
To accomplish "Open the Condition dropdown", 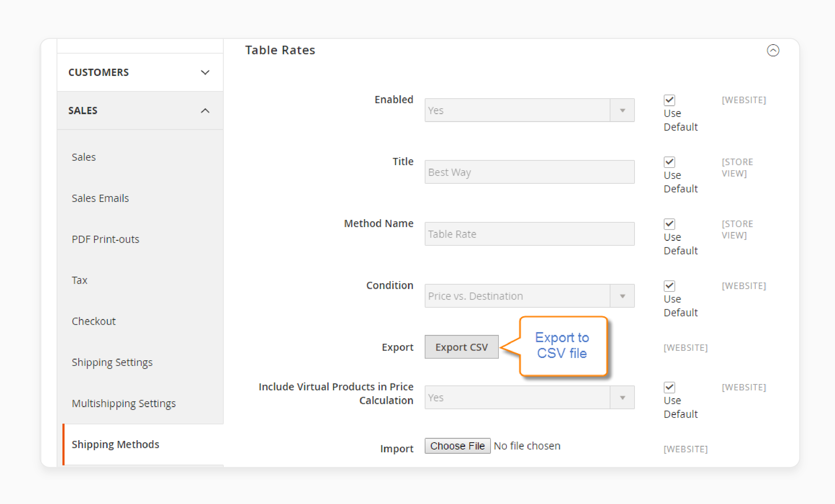I will click(x=529, y=296).
